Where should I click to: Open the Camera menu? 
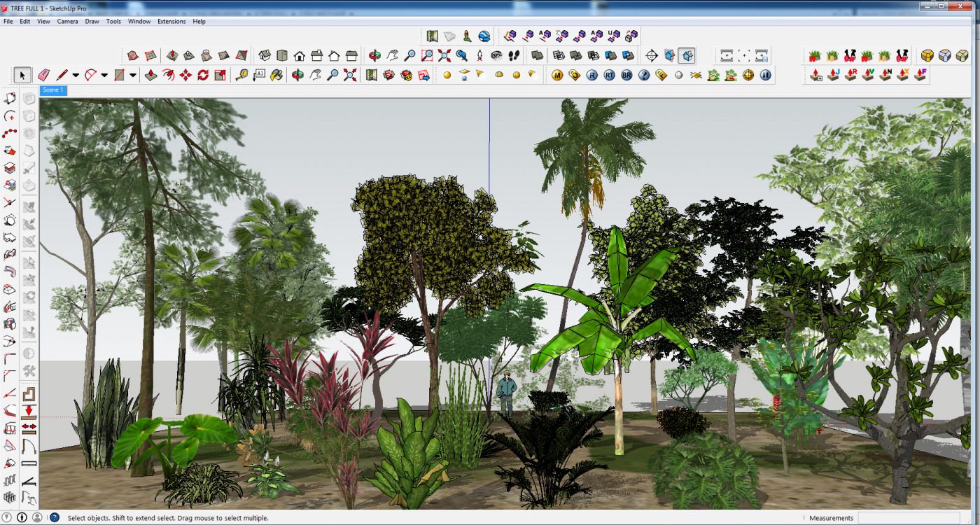point(67,22)
